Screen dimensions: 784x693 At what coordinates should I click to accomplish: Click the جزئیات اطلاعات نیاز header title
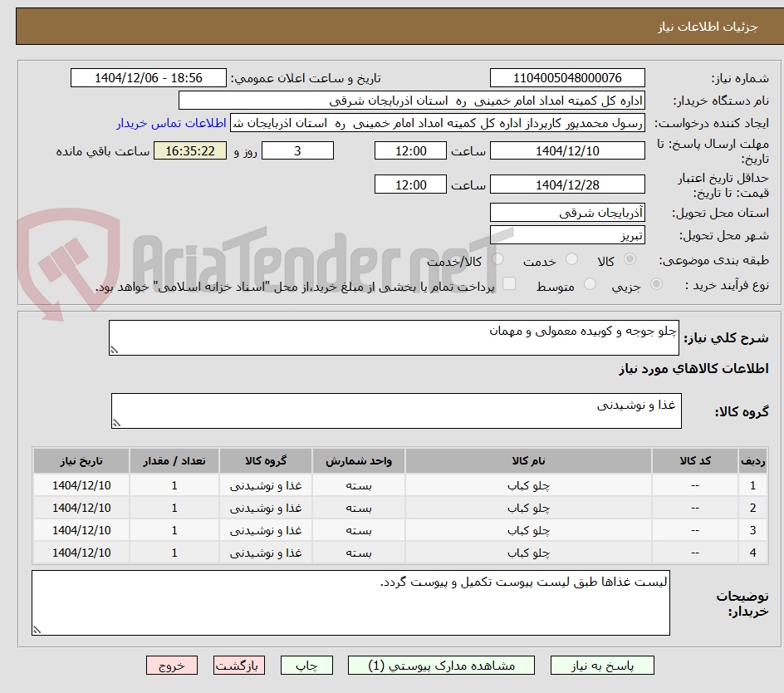click(708, 27)
